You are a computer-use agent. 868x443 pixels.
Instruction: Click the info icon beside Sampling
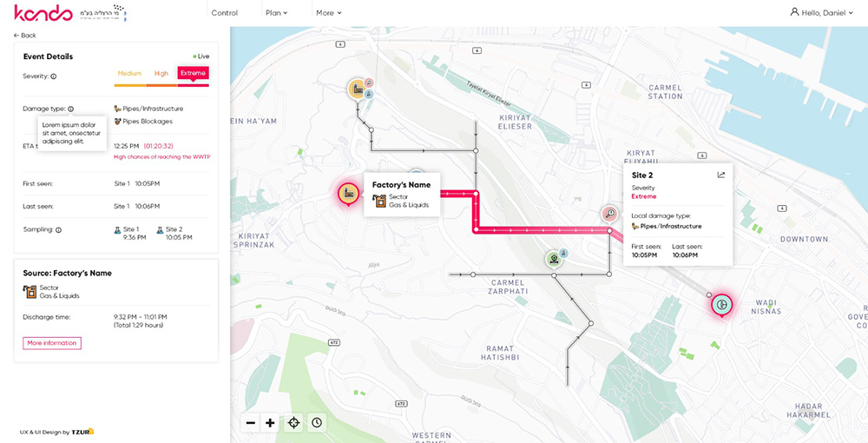(59, 230)
